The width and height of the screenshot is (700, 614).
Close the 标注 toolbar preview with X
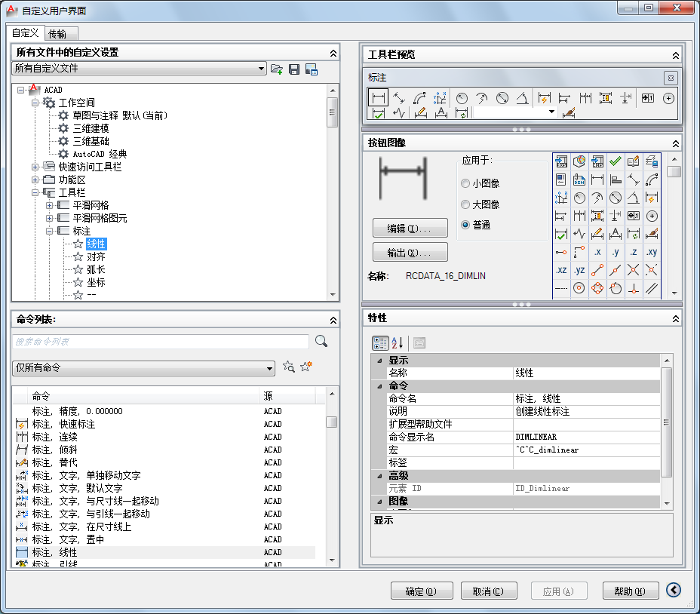pyautogui.click(x=671, y=78)
